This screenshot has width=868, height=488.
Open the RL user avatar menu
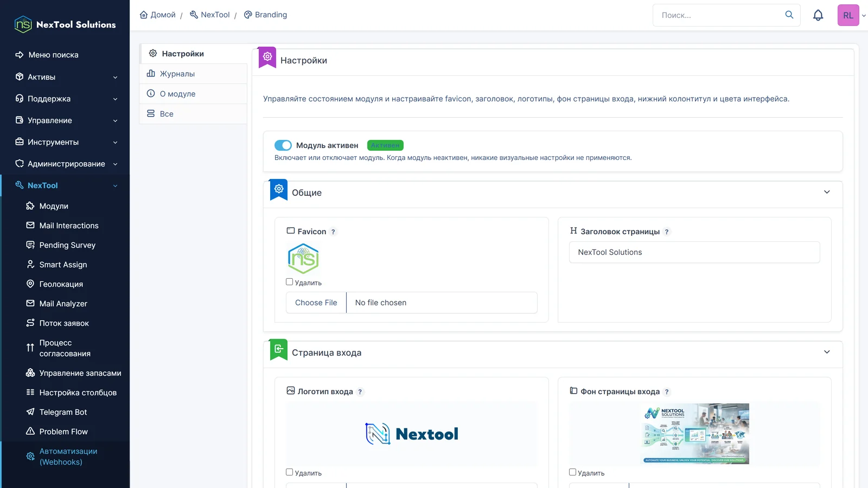(x=848, y=15)
